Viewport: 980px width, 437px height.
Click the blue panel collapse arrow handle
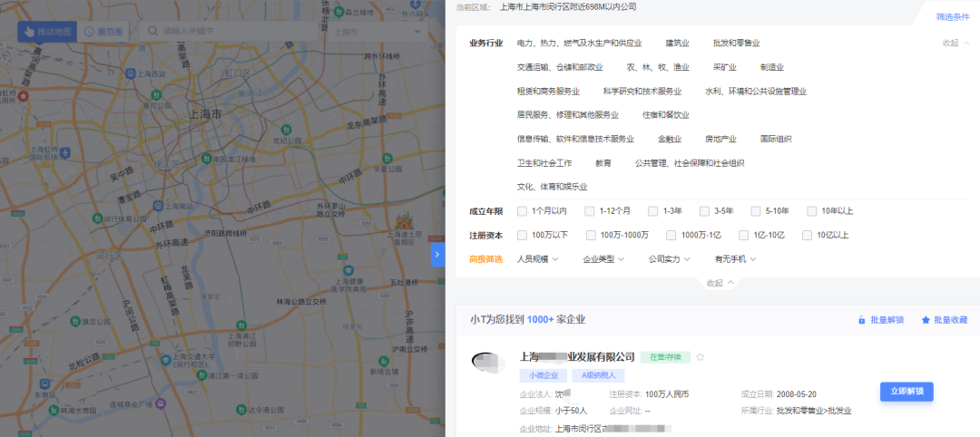437,255
